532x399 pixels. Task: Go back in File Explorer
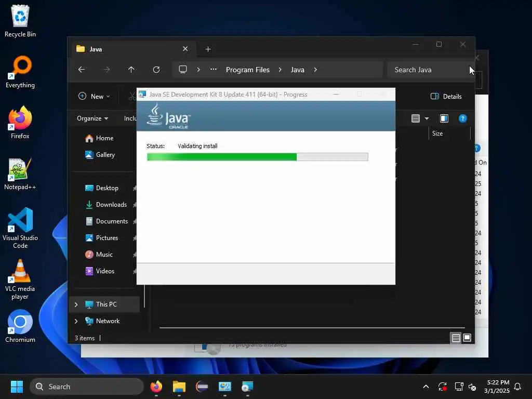pyautogui.click(x=82, y=70)
